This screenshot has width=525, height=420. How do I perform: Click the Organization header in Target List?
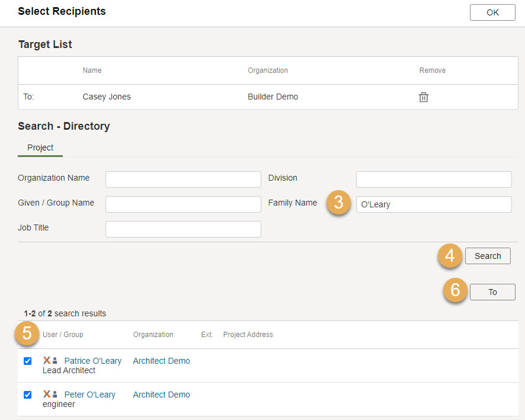pos(268,70)
